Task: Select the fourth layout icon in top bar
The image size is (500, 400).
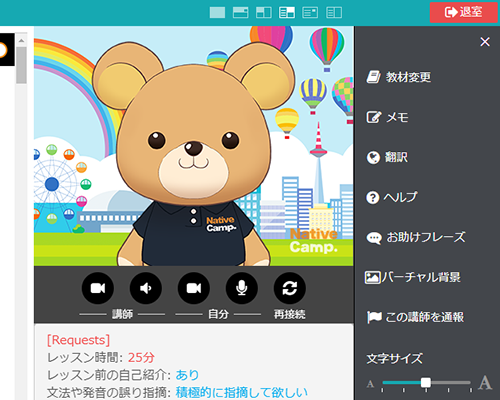Action: click(x=287, y=13)
